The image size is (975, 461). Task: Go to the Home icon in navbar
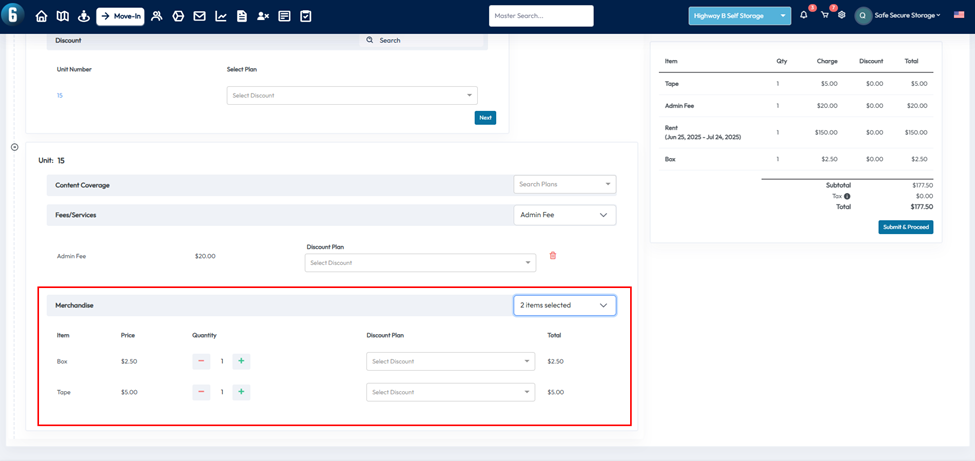(x=41, y=16)
